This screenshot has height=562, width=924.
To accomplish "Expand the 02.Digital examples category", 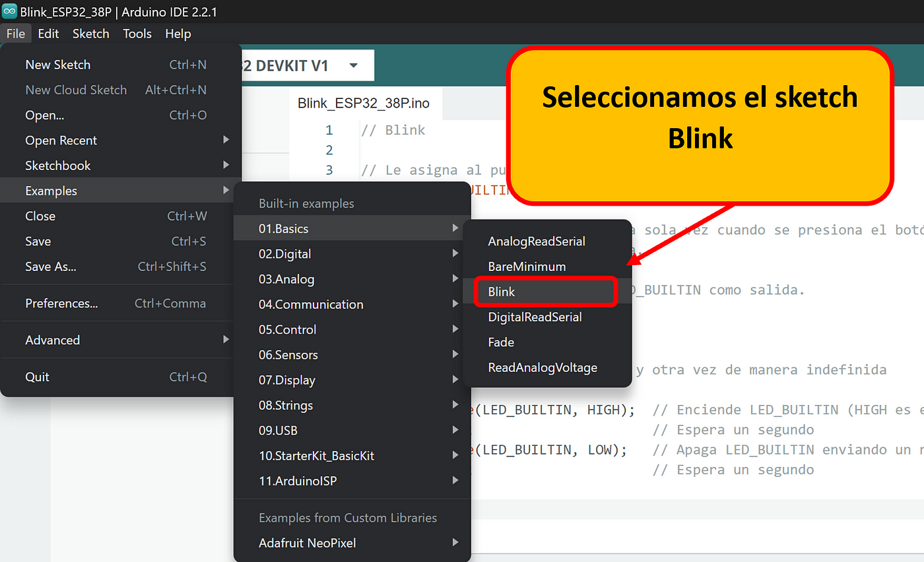I will pos(352,254).
